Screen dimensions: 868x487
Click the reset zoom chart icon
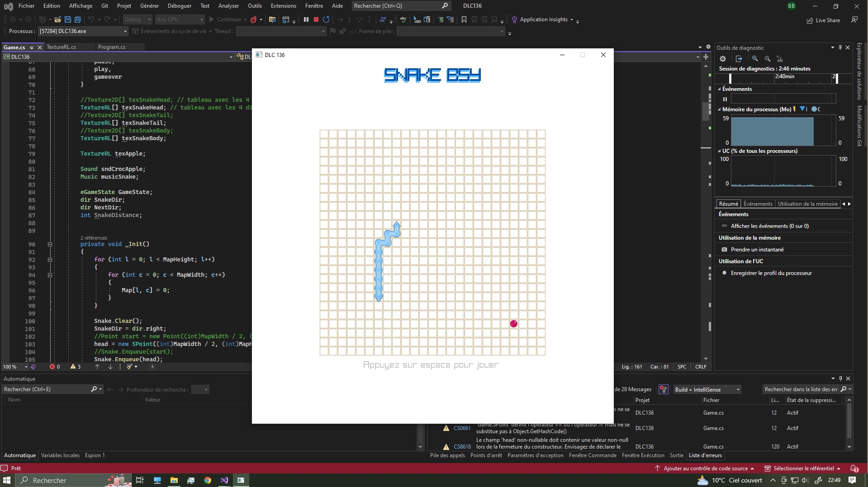[x=780, y=59]
